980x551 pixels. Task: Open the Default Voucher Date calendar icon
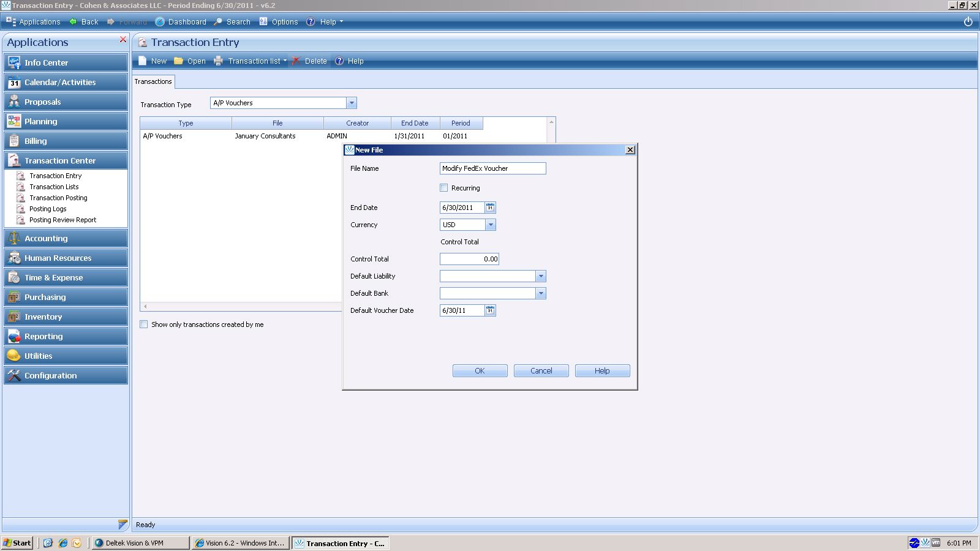490,310
